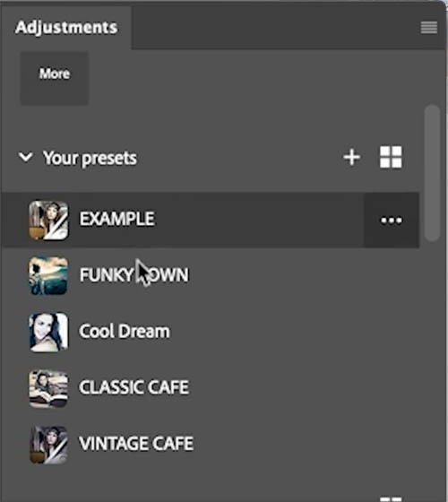Click the VINTAGE CAFE preset thumbnail
The width and height of the screenshot is (448, 502).
(48, 445)
